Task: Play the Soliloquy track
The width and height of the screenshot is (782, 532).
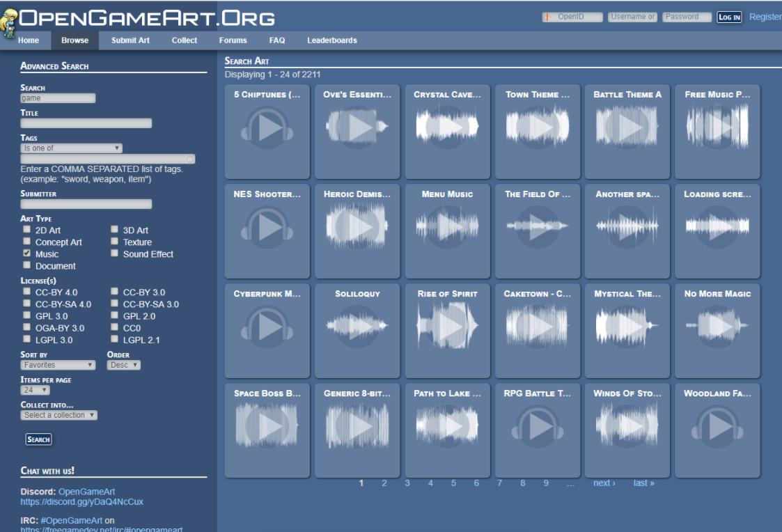Action: tap(357, 327)
